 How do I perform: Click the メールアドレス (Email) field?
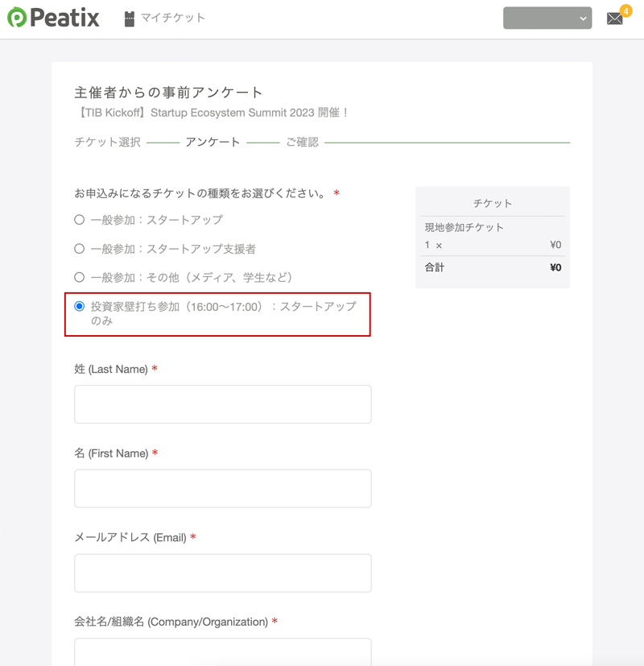[222, 573]
